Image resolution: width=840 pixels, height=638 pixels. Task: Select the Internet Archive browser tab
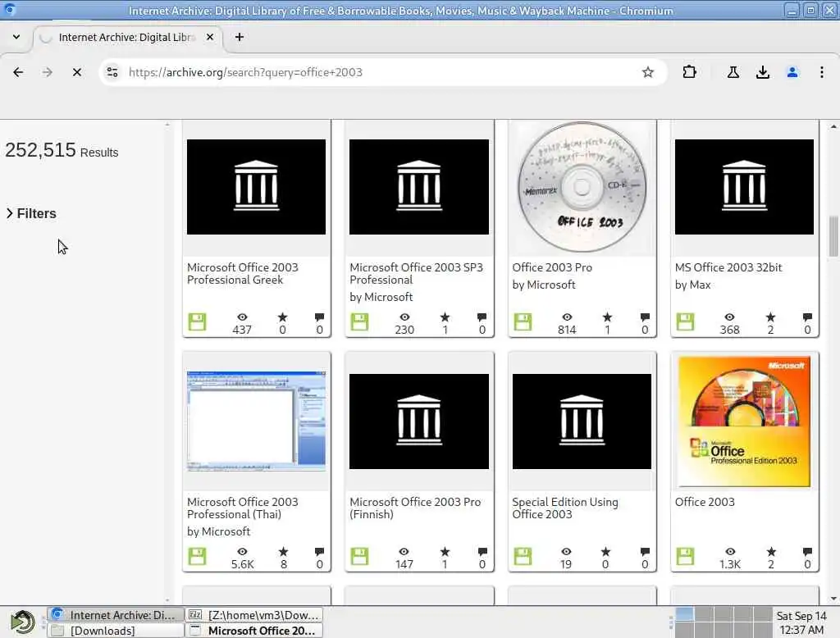pyautogui.click(x=127, y=37)
